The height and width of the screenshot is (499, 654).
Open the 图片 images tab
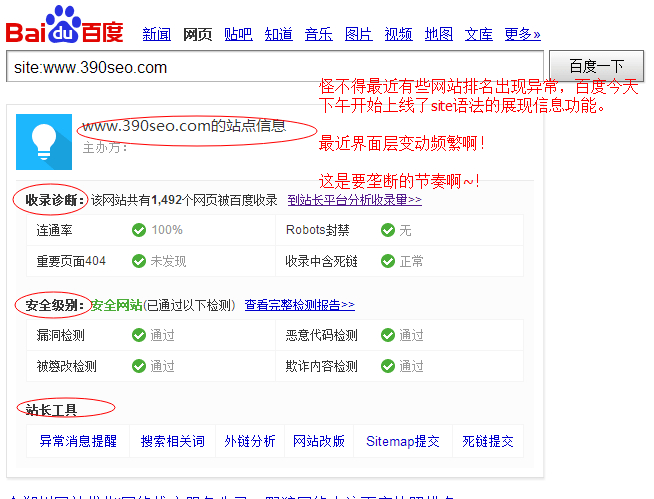358,34
